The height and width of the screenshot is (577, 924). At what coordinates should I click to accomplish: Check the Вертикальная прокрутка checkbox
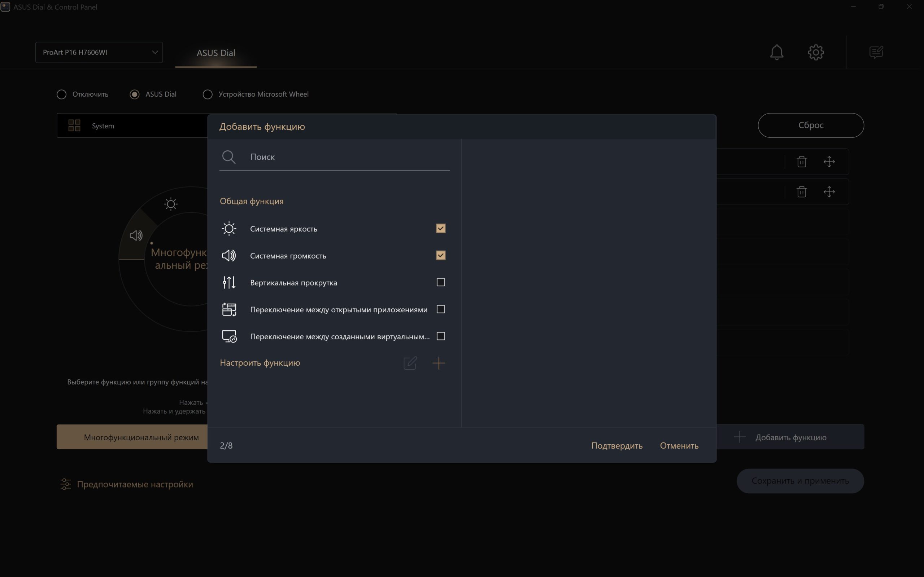coord(441,282)
